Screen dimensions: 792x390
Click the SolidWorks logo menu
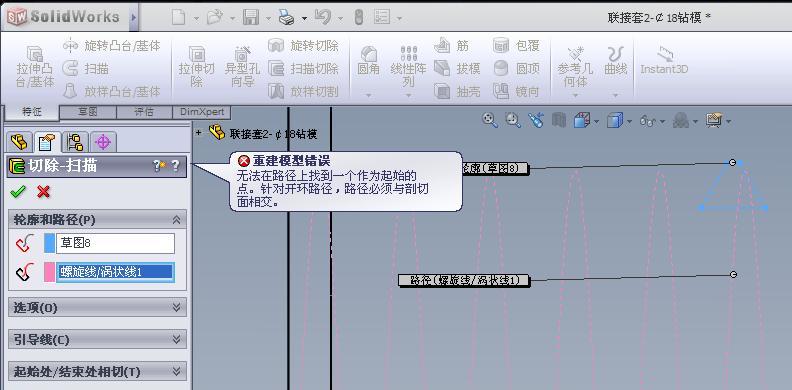64,17
